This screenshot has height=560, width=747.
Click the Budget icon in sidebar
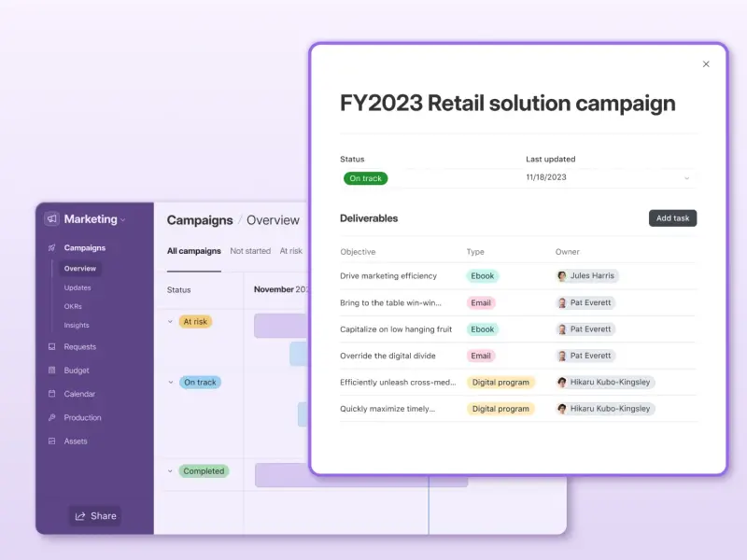(52, 370)
